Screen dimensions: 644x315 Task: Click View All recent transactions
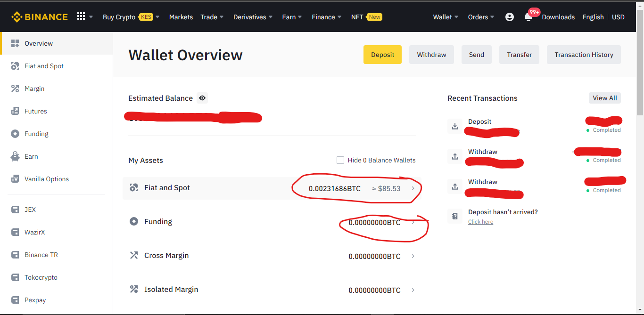click(x=605, y=98)
